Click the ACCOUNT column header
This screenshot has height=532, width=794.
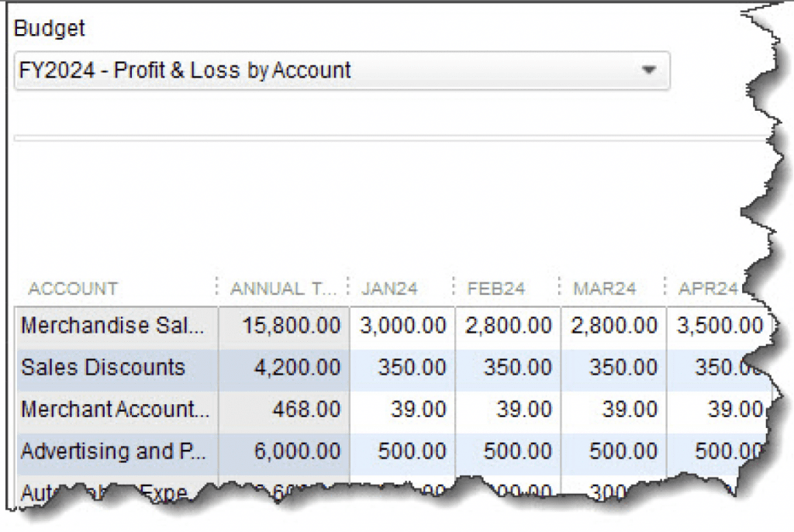click(73, 288)
